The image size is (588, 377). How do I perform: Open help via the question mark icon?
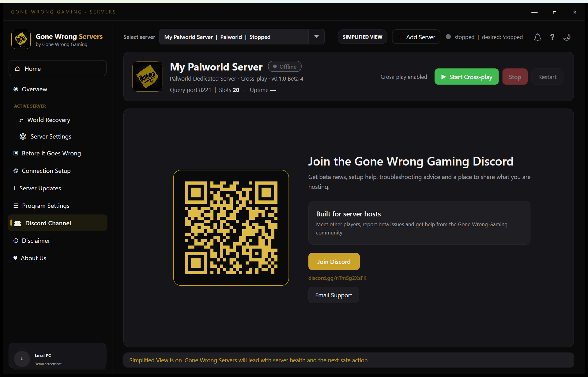[x=552, y=37]
